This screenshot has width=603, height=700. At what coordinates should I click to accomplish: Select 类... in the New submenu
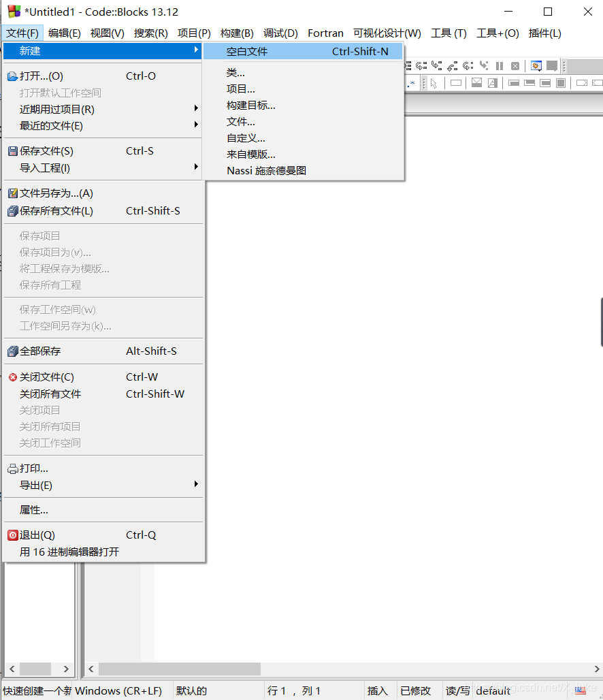click(303, 72)
